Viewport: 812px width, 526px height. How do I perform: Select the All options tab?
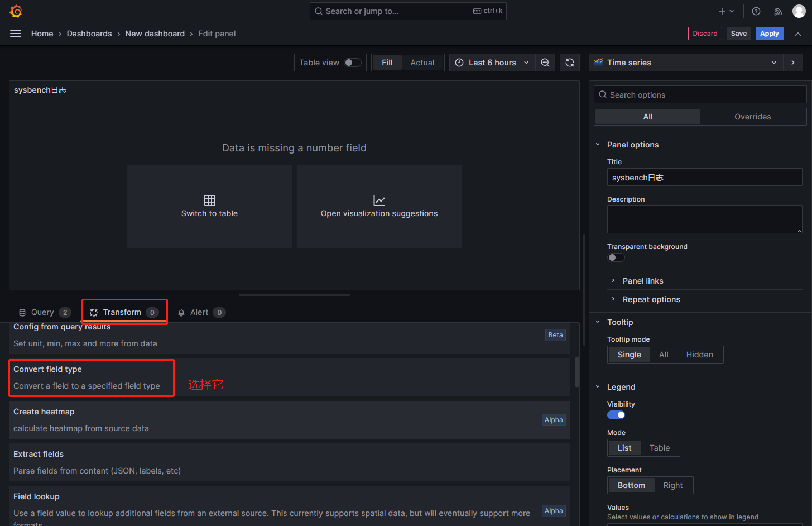pyautogui.click(x=648, y=117)
